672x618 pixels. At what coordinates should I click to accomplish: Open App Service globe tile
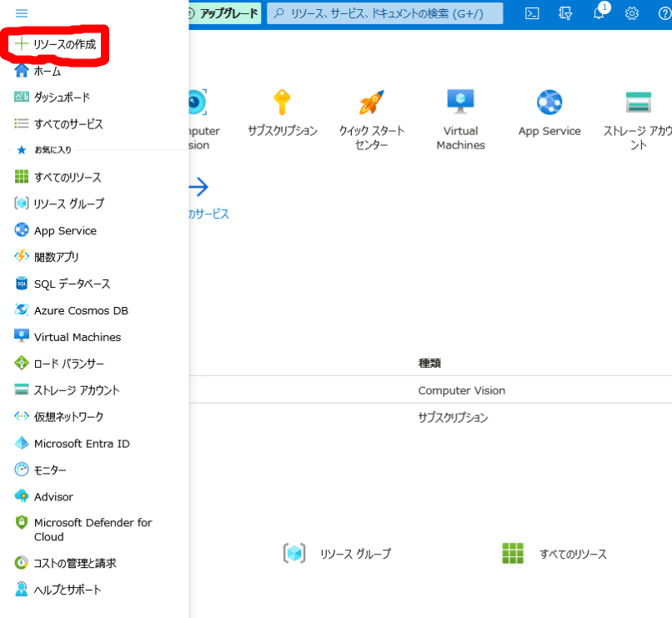549,113
